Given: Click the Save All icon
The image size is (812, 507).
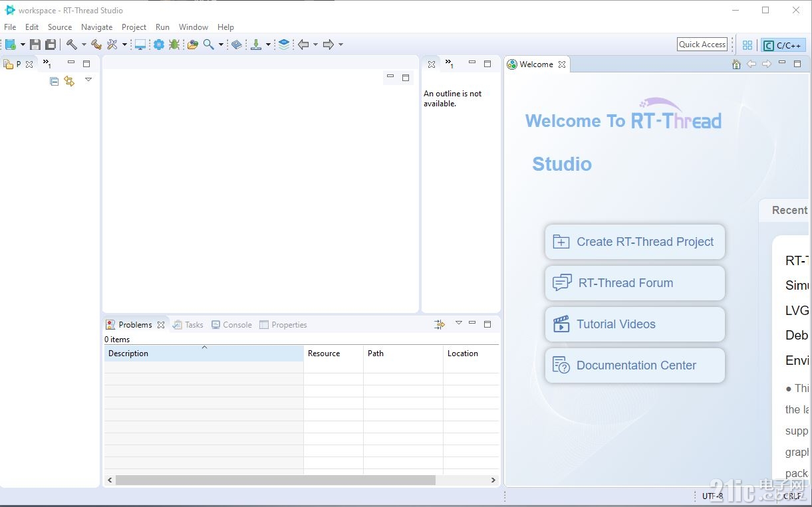Looking at the screenshot, I should [51, 45].
